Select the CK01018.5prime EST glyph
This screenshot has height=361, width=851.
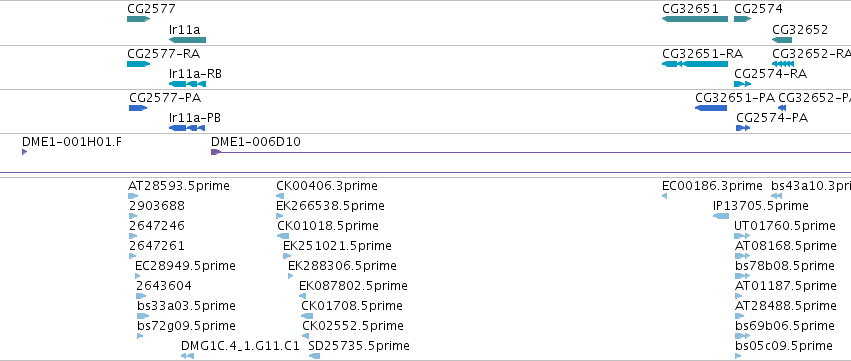tap(283, 236)
